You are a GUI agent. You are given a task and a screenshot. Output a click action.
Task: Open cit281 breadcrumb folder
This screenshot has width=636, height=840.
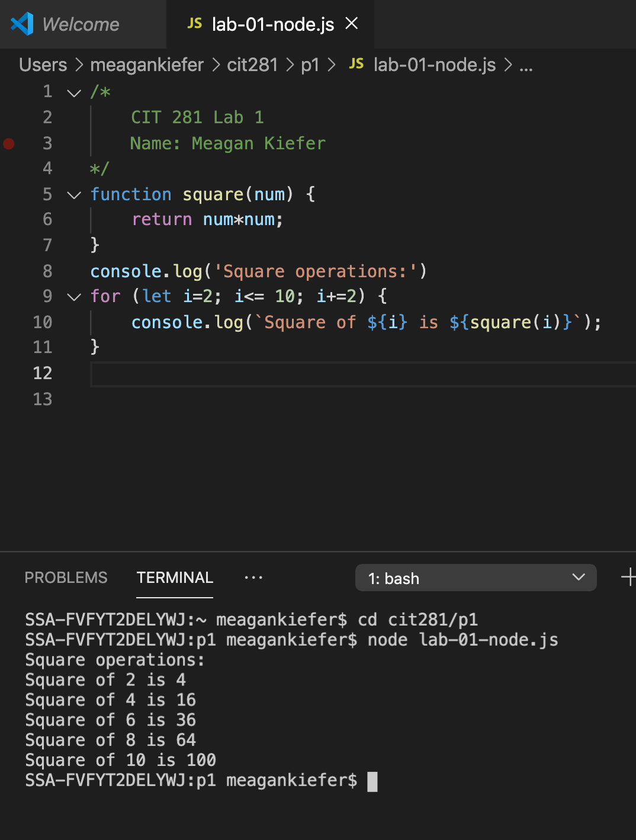coord(252,65)
